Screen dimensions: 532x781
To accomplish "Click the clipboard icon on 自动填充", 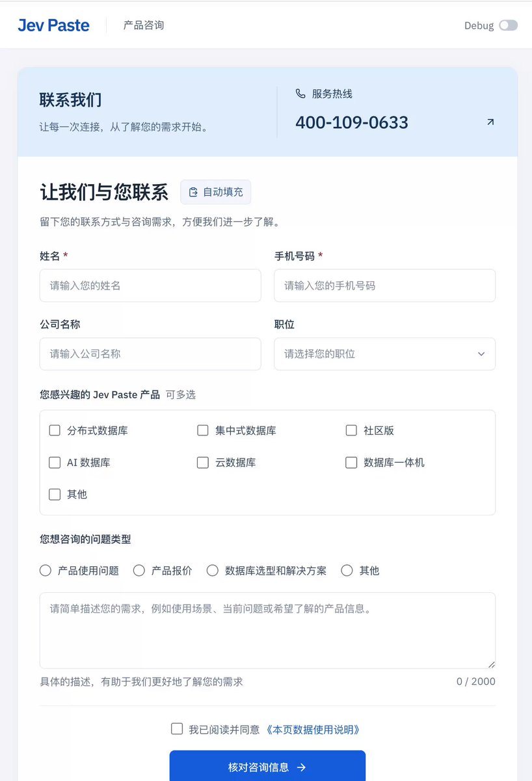I will click(193, 192).
